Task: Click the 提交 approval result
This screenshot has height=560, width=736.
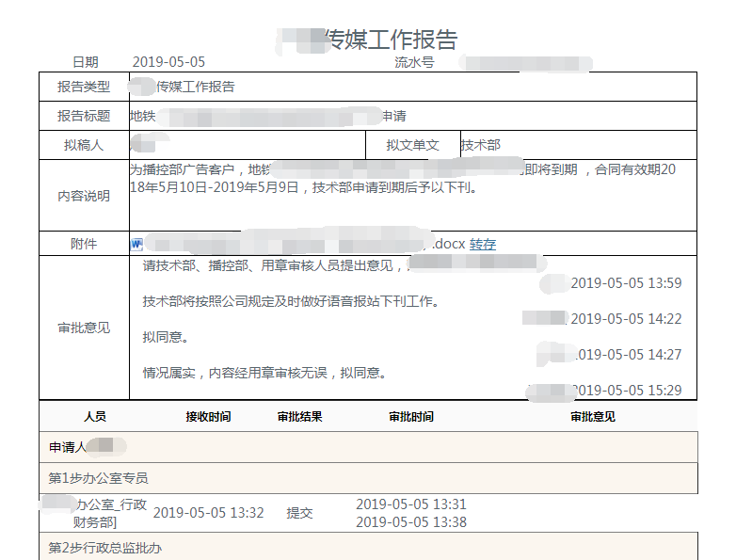Action: tap(299, 513)
